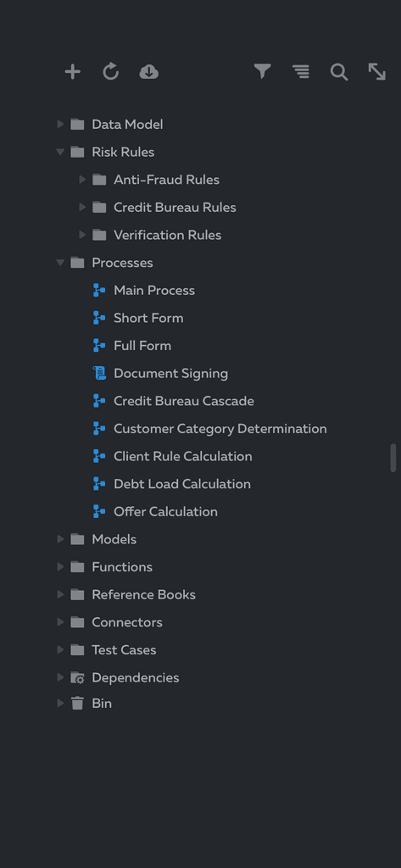The image size is (401, 868).
Task: Select Customer Category Determination process
Action: [220, 428]
